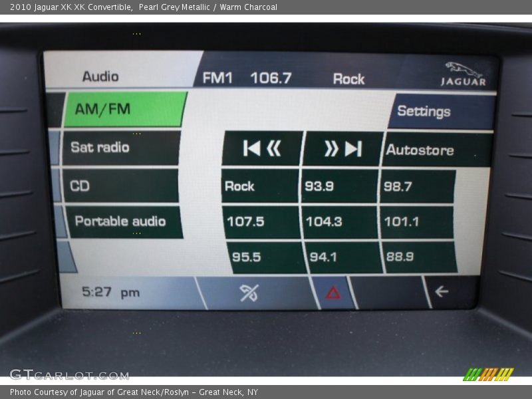Tune to preset 107.5
This screenshot has width=532, height=399.
coord(261,221)
